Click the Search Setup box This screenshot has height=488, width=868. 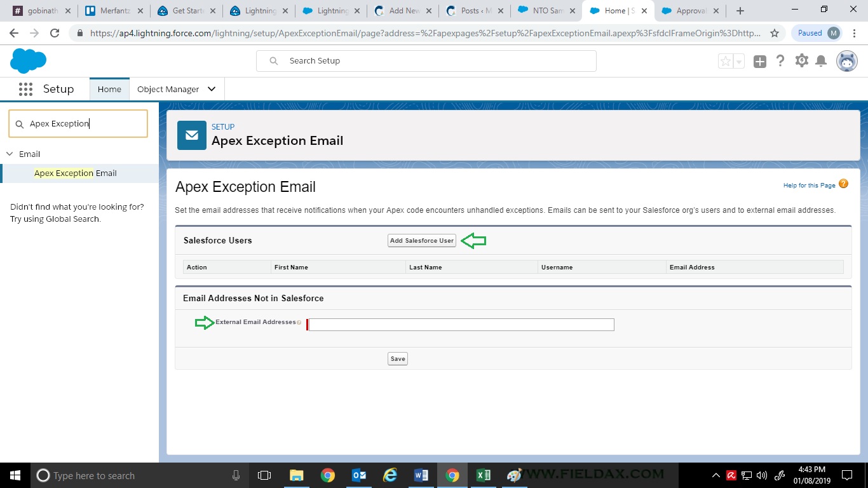point(426,61)
